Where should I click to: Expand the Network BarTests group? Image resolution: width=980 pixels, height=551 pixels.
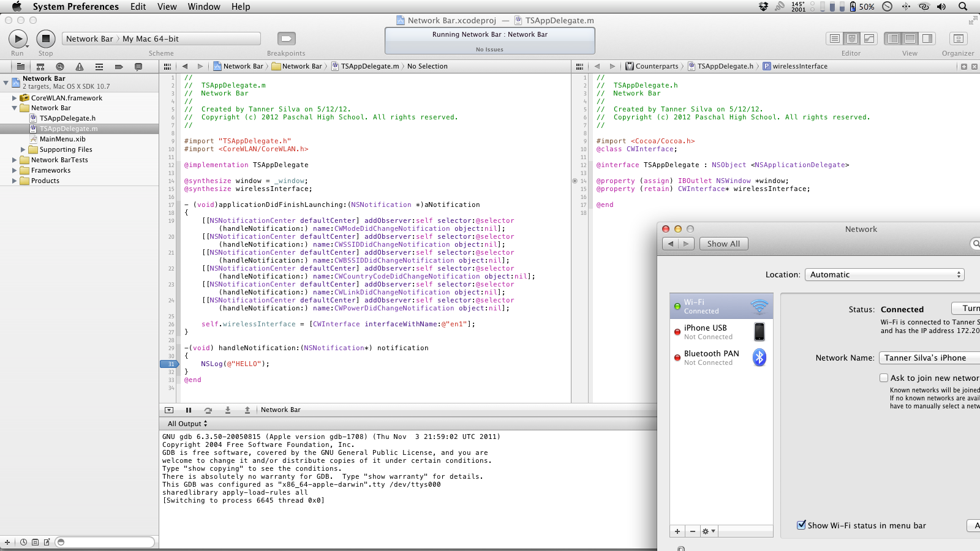pyautogui.click(x=14, y=160)
